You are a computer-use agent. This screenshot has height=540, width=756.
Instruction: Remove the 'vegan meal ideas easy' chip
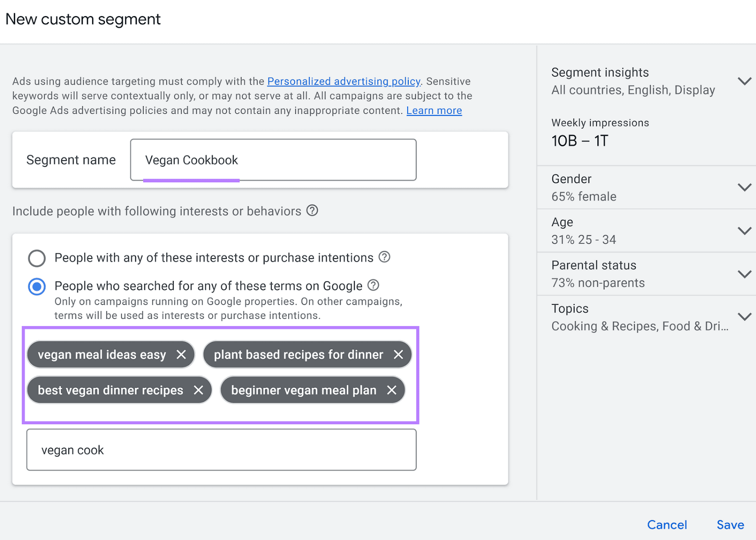pos(181,354)
